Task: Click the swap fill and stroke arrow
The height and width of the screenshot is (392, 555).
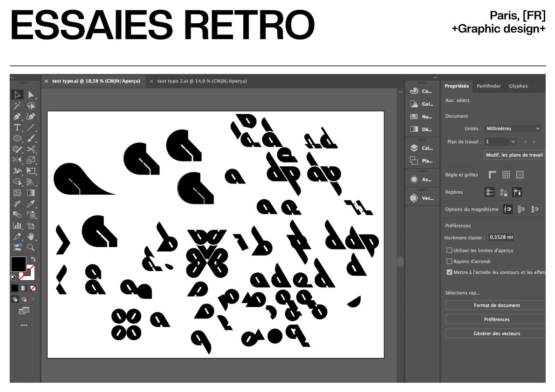Action: coord(33,259)
